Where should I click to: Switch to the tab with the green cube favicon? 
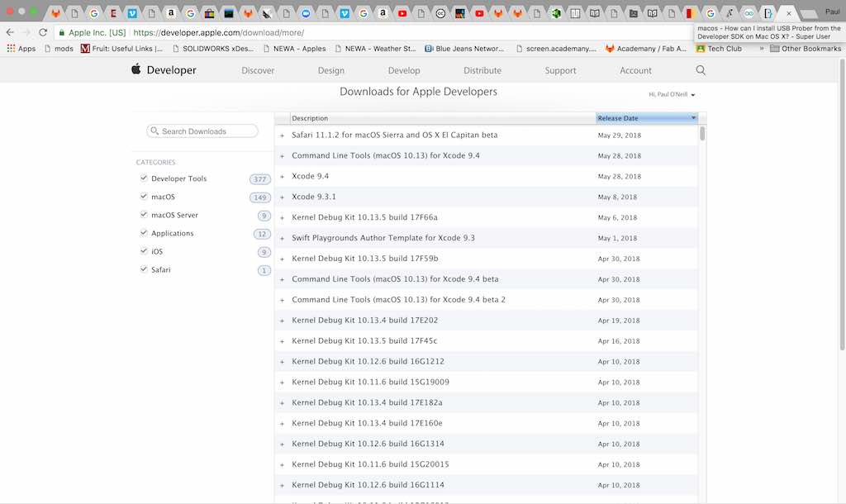(x=556, y=13)
